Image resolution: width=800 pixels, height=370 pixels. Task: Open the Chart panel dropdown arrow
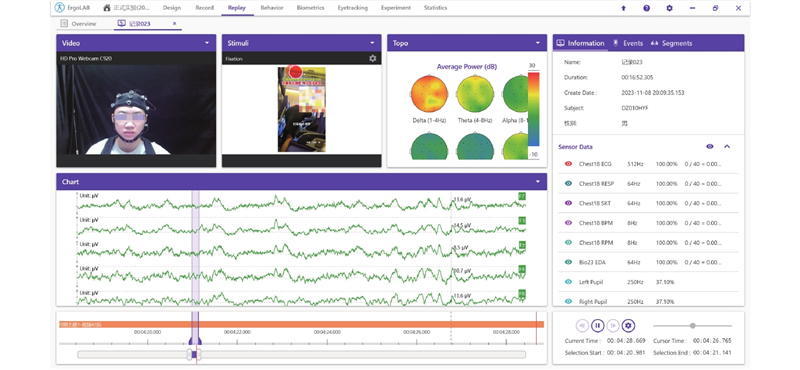pyautogui.click(x=537, y=182)
